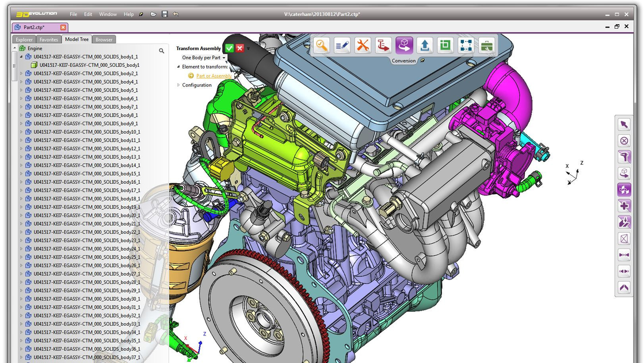Screen dimensions: 644x363
Task: Select the purple Conversion toolbar icon
Action: [x=404, y=46]
